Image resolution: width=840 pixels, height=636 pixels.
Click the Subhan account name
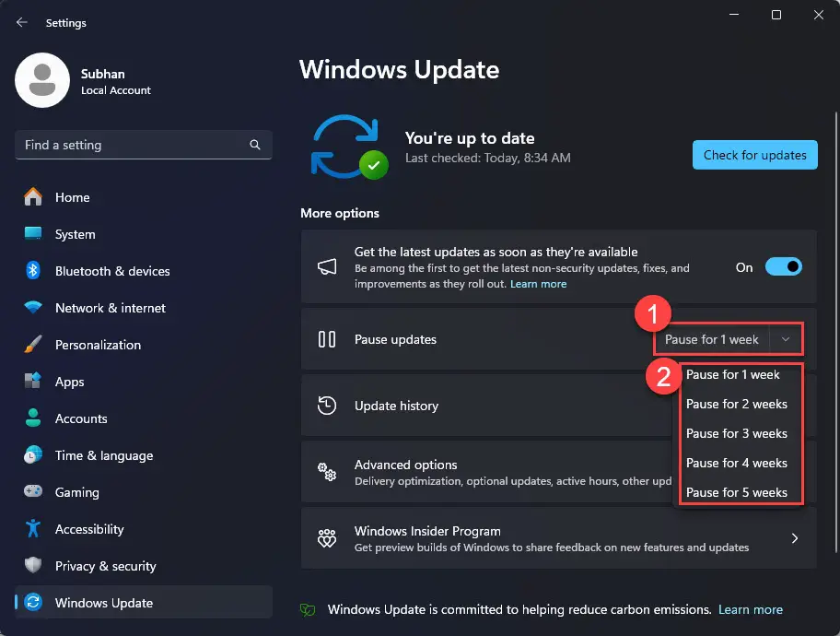103,74
